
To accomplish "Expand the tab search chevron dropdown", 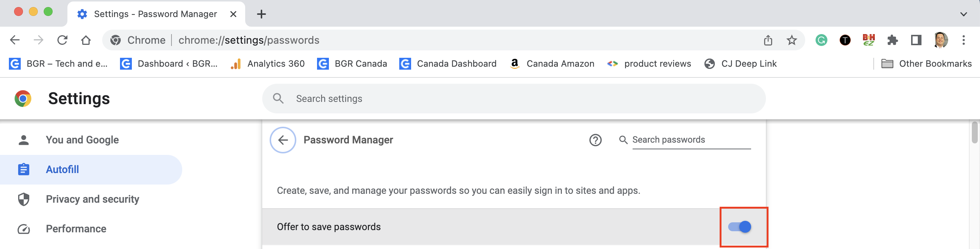I will tap(963, 14).
